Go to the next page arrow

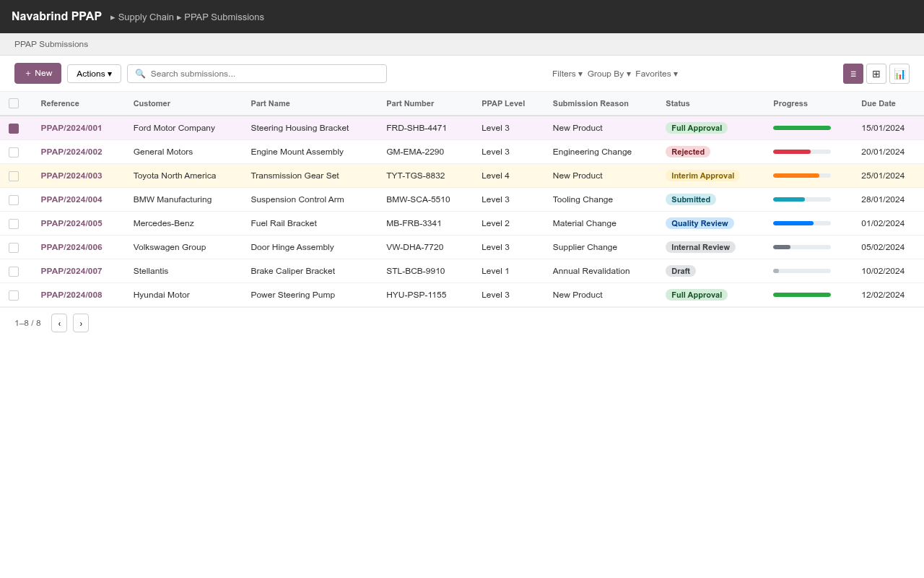pyautogui.click(x=80, y=323)
